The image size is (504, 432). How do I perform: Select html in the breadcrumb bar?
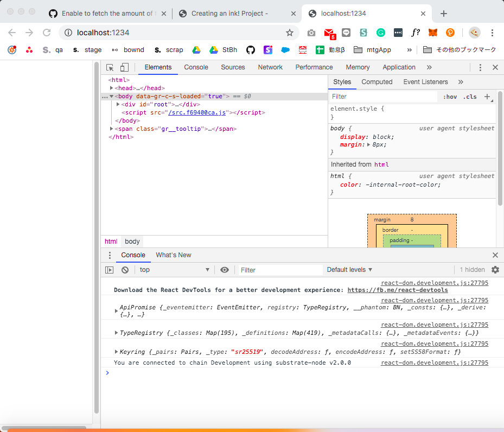(x=111, y=242)
